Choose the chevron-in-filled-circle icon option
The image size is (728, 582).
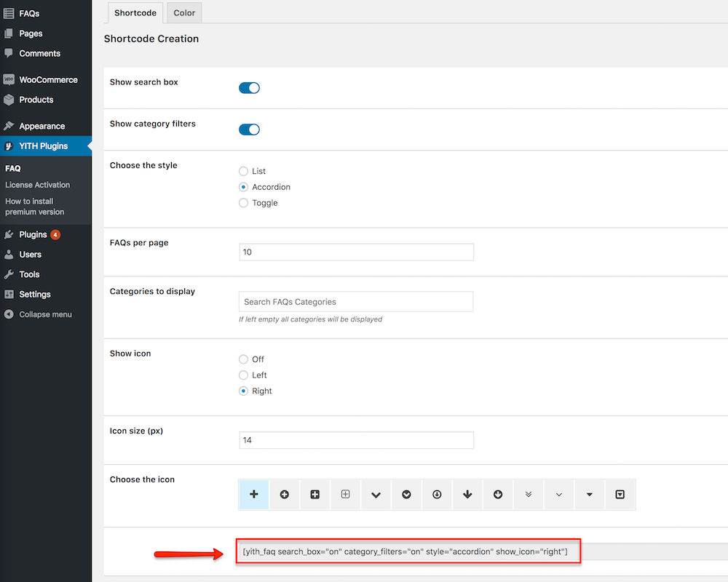click(406, 494)
